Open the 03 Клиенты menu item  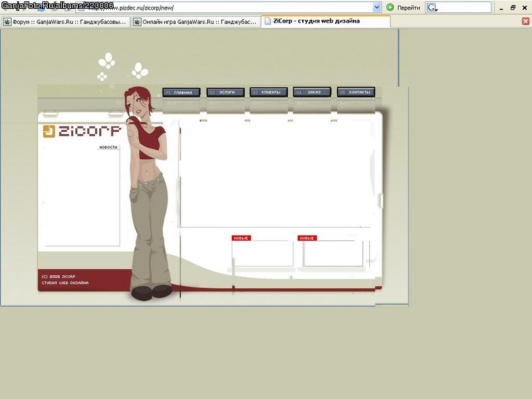coord(269,92)
